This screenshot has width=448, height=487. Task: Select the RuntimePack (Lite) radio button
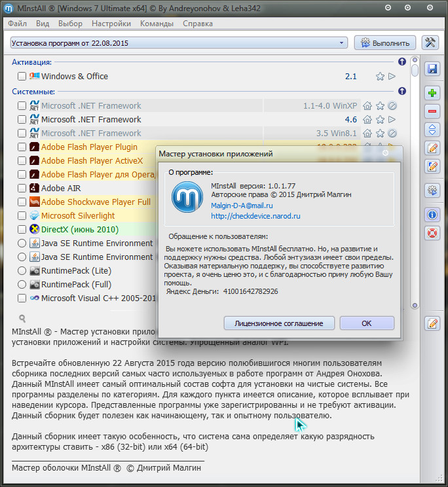point(22,271)
